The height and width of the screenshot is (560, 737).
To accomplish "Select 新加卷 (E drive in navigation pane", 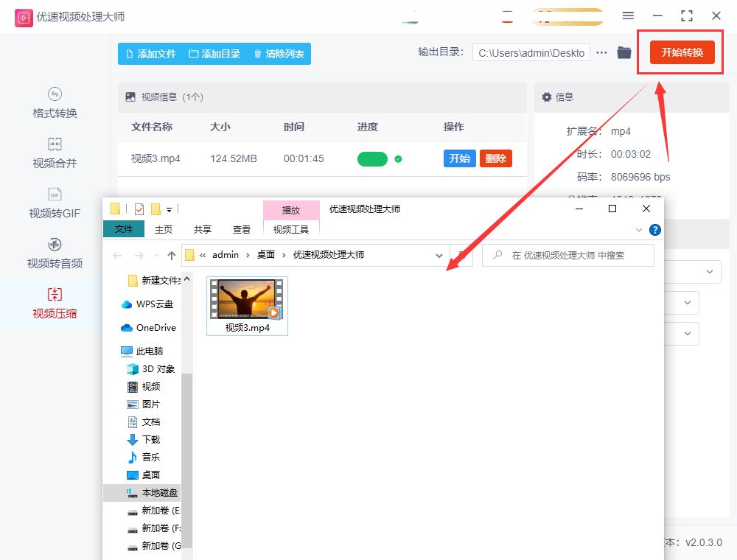I will click(x=153, y=510).
